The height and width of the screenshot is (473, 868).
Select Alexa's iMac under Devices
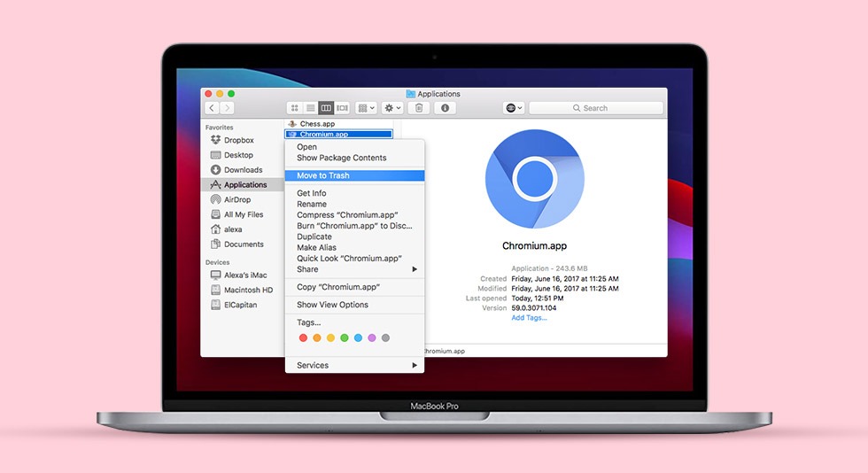tap(245, 275)
